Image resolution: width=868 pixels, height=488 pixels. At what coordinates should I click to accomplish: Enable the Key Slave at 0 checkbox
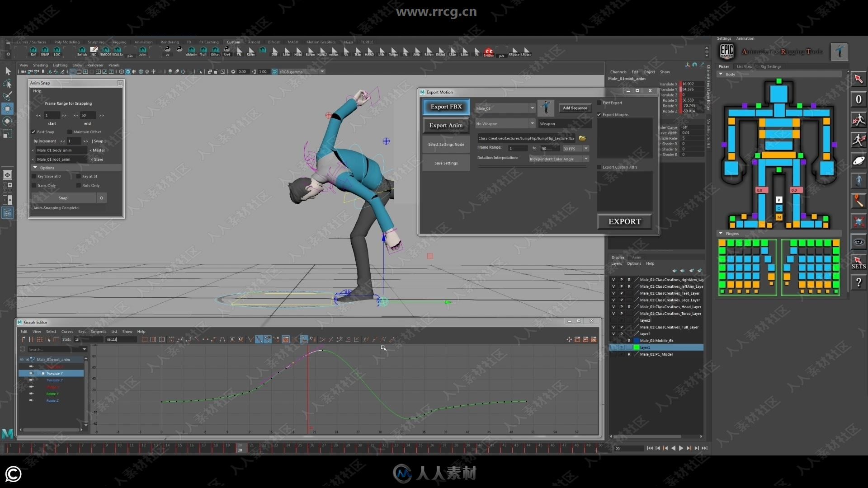[x=34, y=176]
